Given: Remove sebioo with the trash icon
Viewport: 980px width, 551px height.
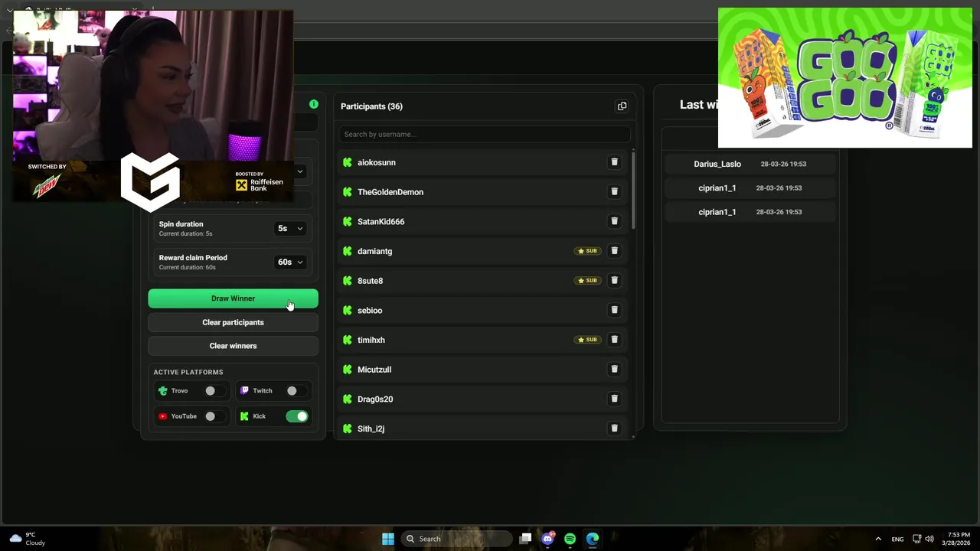Looking at the screenshot, I should point(614,310).
